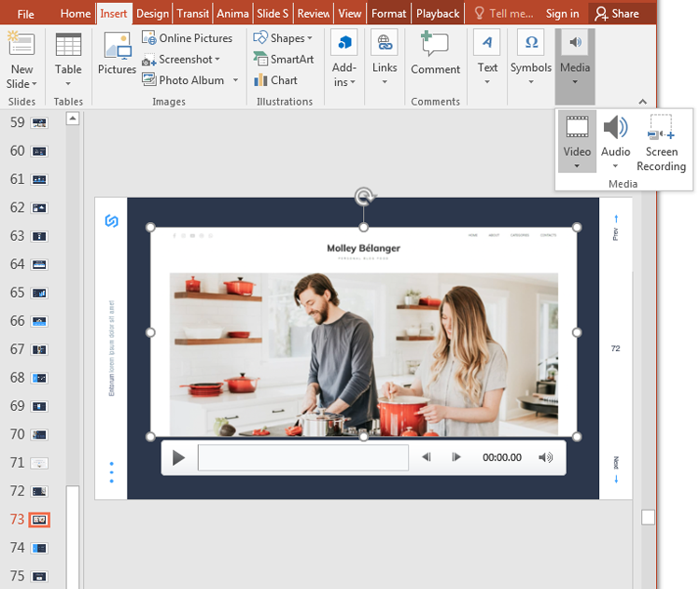Step the video backward
The image size is (700, 589).
click(x=427, y=457)
